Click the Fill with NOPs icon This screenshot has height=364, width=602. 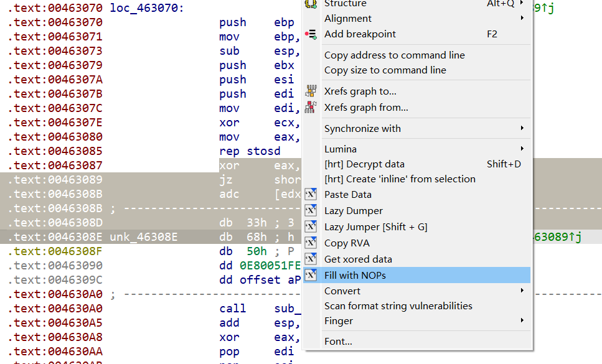pyautogui.click(x=311, y=275)
